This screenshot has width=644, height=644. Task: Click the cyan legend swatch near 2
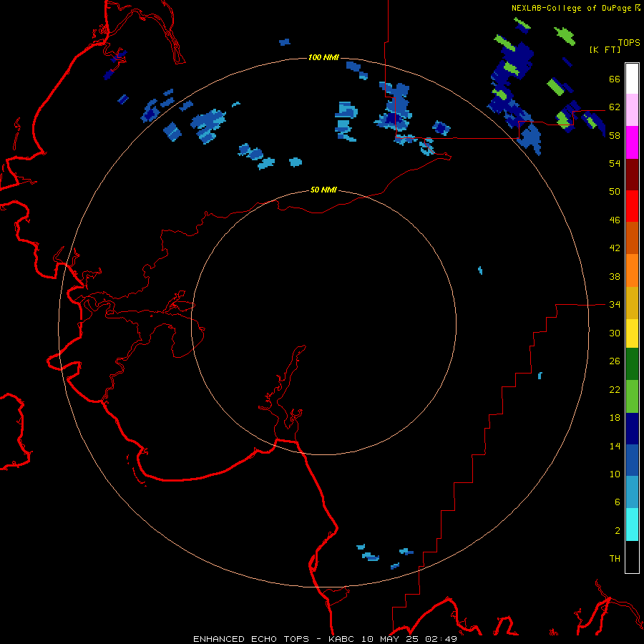(x=632, y=525)
